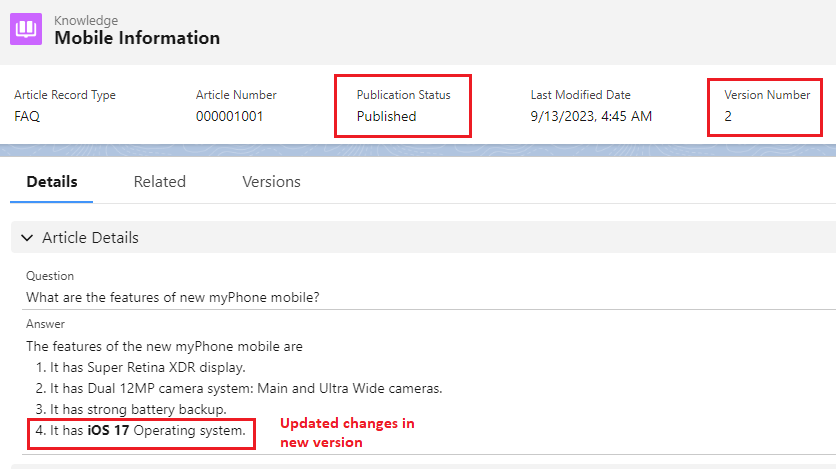Click the Super Retina XDR display line
Viewport: 836px width, 469px height.
tap(147, 367)
